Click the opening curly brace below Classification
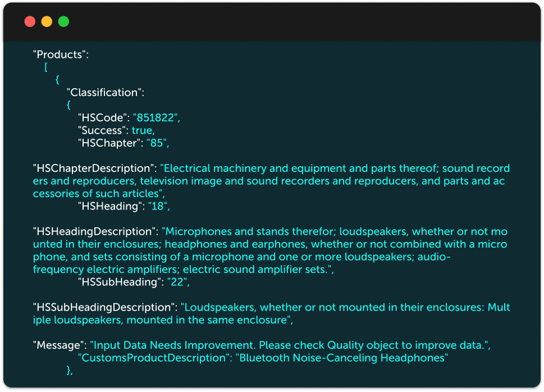Screen dimensions: 544x392 tap(68, 104)
